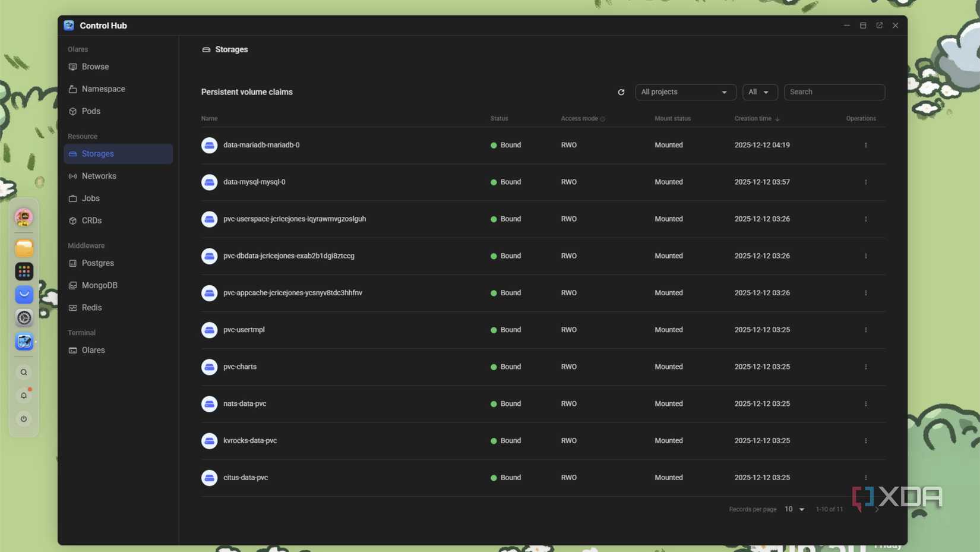The height and width of the screenshot is (552, 980).
Task: Expand the All projects dropdown
Action: 685,92
